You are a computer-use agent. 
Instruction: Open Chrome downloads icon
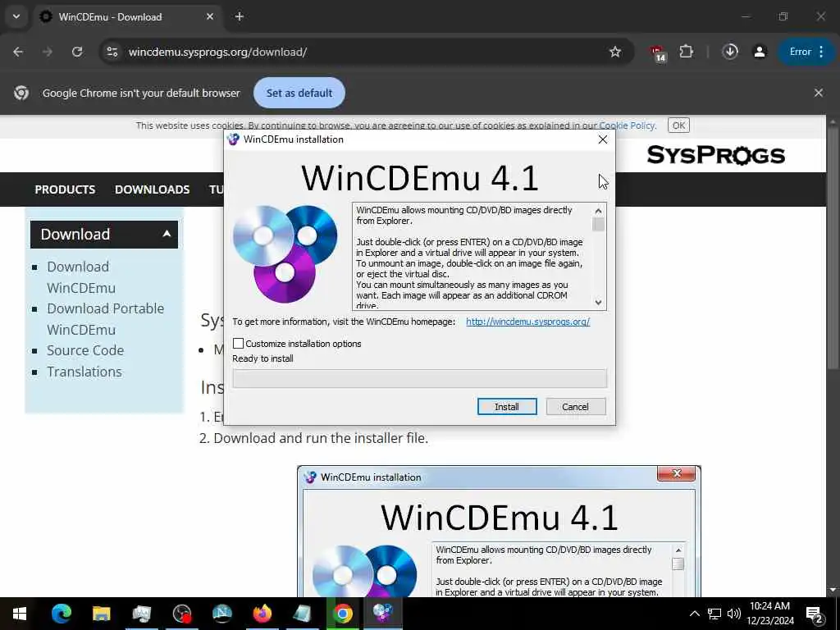(x=729, y=52)
